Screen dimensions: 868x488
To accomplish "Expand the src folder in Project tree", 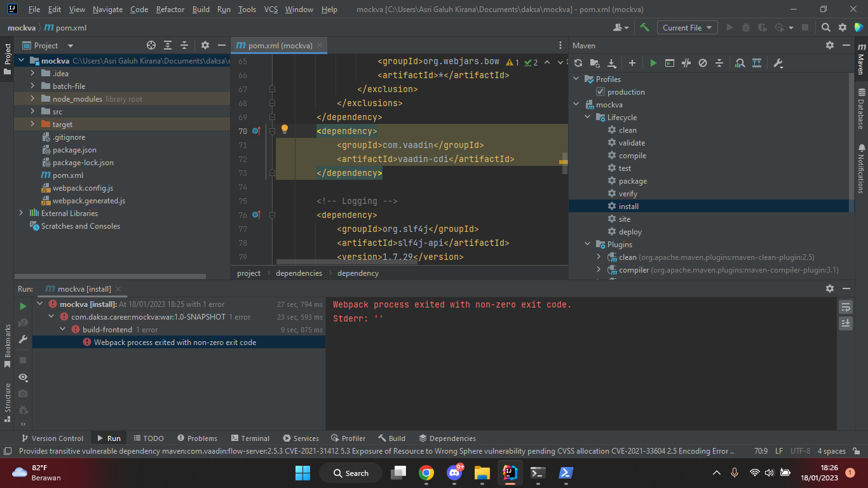I will (x=33, y=112).
